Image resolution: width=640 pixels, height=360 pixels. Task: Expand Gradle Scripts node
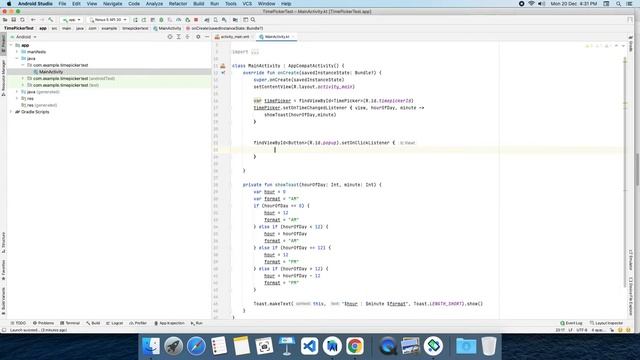pyautogui.click(x=11, y=112)
